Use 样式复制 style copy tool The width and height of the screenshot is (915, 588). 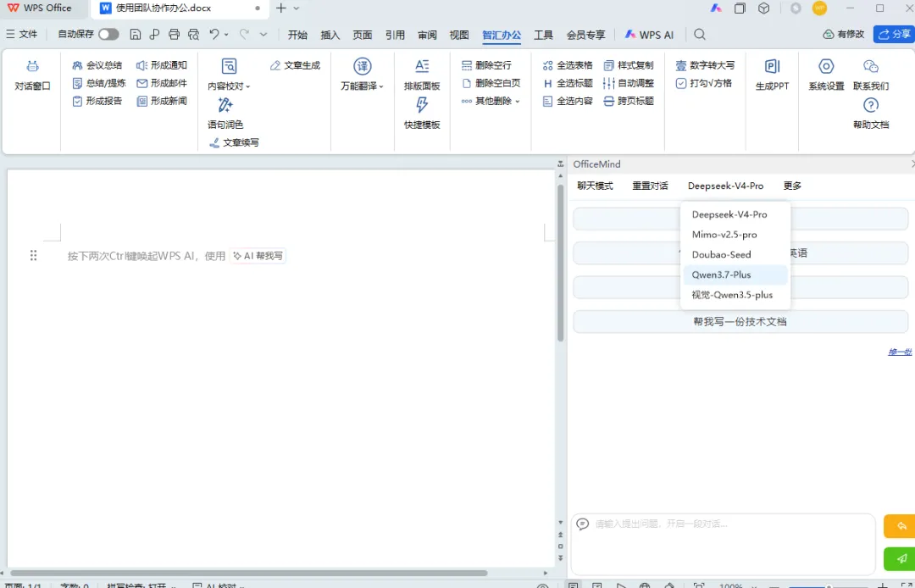point(629,65)
